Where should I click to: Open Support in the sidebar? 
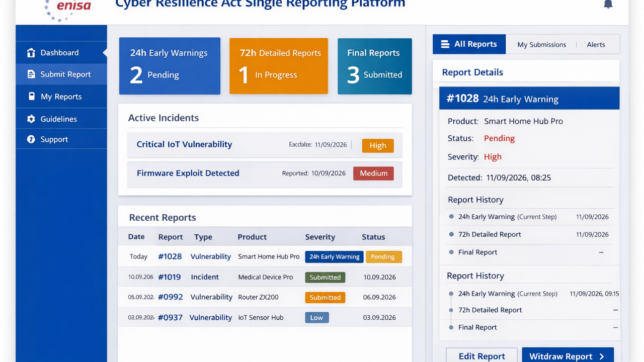61,139
